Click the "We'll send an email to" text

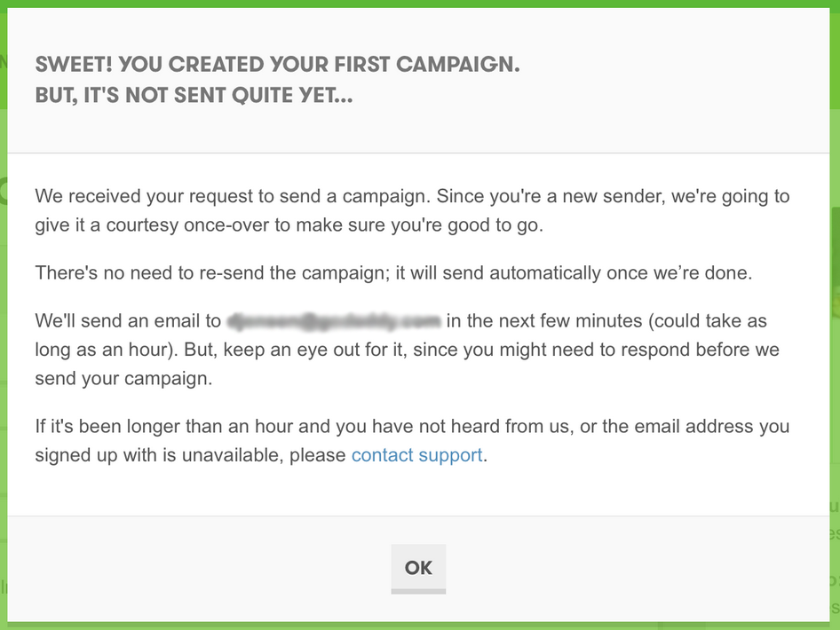pyautogui.click(x=128, y=321)
